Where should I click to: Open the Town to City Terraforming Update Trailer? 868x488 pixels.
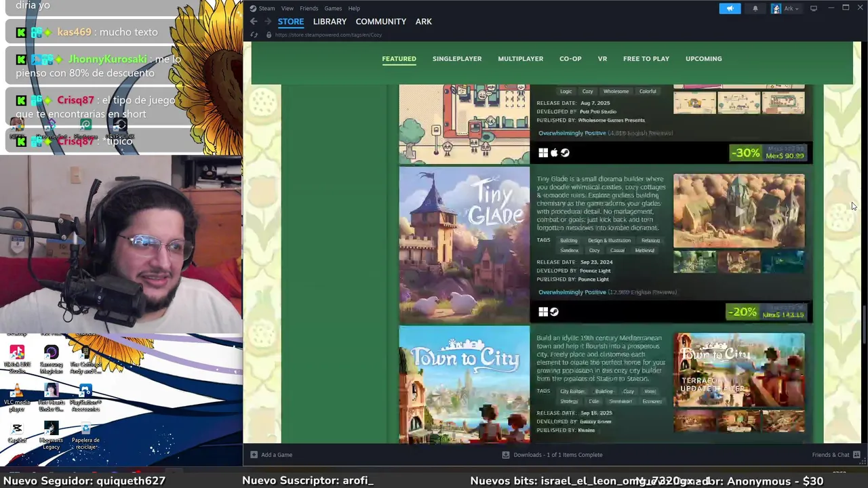click(739, 370)
